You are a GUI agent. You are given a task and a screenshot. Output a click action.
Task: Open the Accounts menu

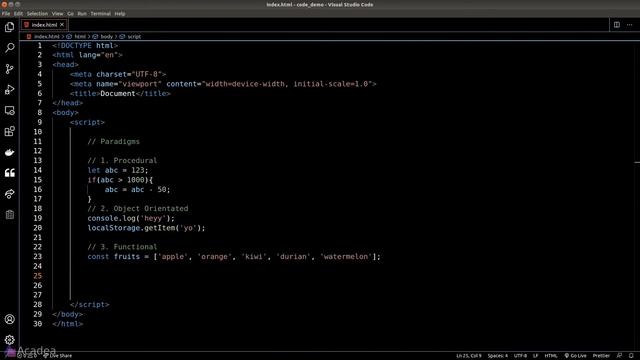[x=9, y=319]
